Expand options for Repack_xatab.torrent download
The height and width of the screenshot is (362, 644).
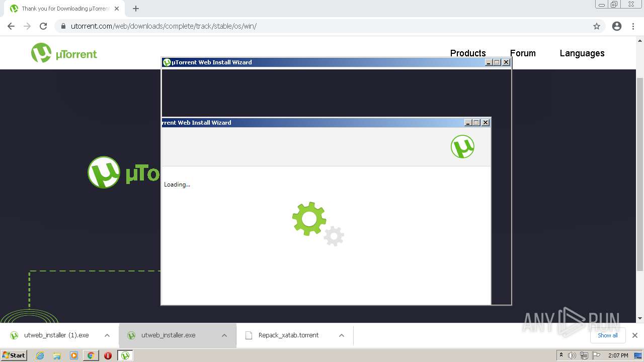click(x=342, y=335)
